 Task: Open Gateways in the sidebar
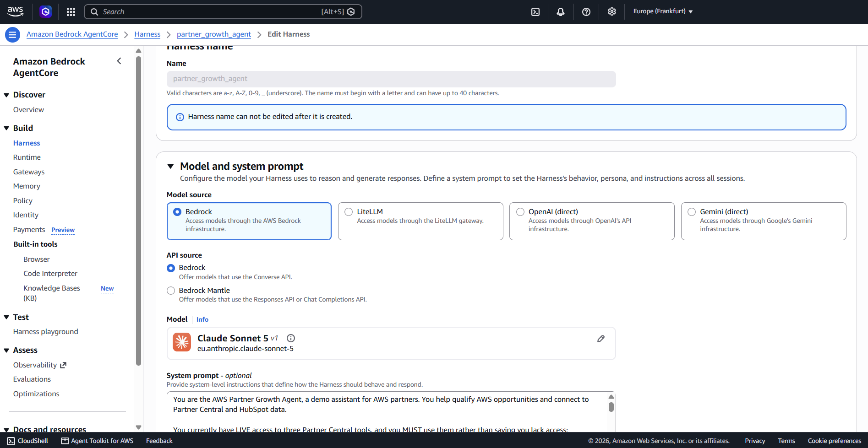tap(29, 172)
